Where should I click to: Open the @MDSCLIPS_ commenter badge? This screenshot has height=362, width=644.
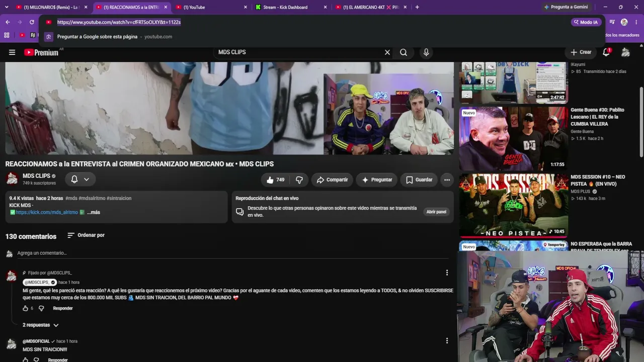[x=39, y=282]
